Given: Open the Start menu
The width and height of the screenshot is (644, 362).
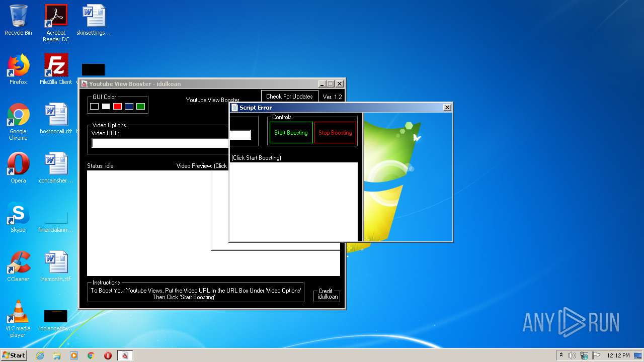Looking at the screenshot, I should (14, 355).
